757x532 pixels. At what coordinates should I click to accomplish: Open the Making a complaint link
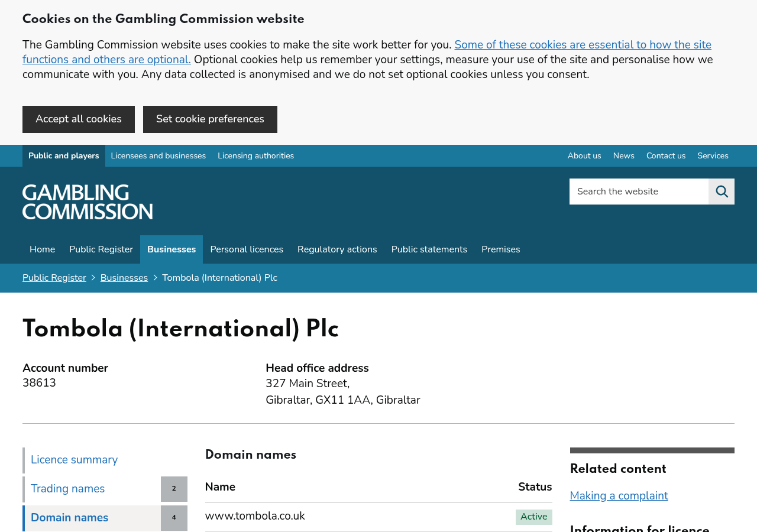619,496
